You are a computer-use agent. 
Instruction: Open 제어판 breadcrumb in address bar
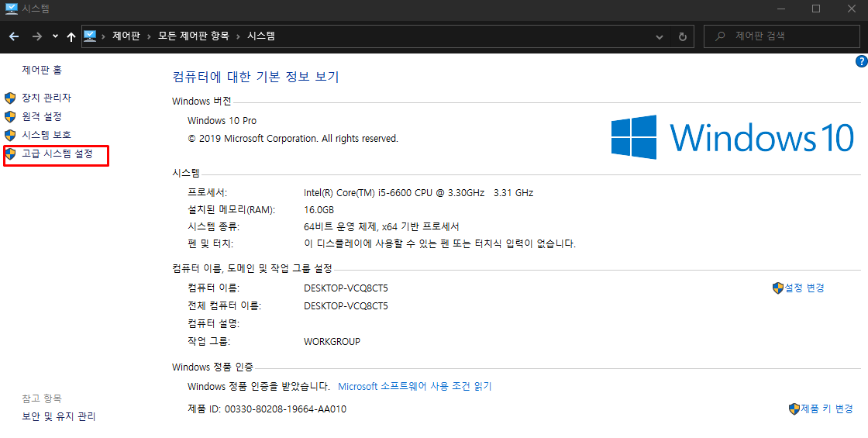[126, 36]
